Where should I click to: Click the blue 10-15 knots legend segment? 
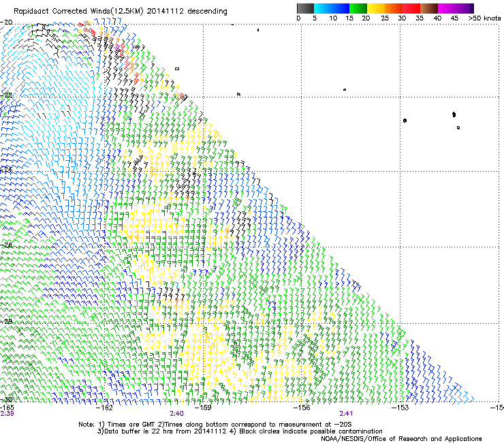[x=341, y=8]
